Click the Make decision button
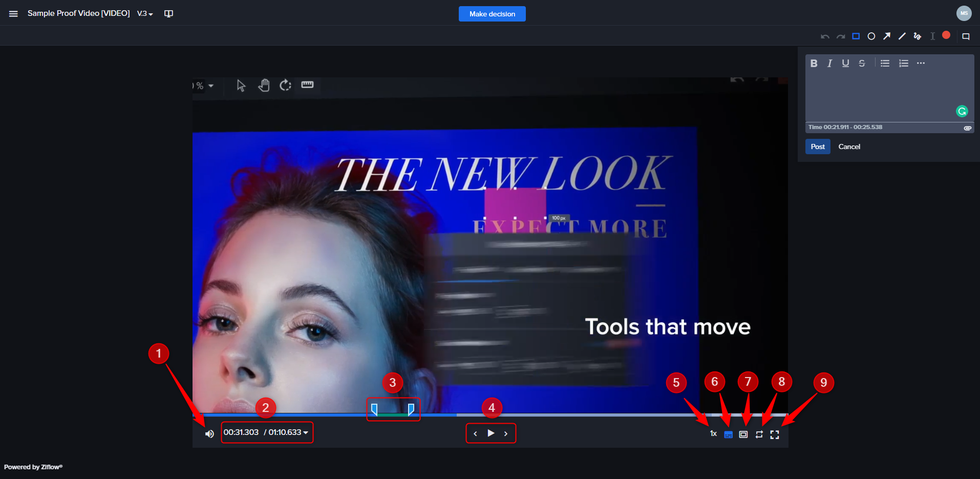 [492, 14]
